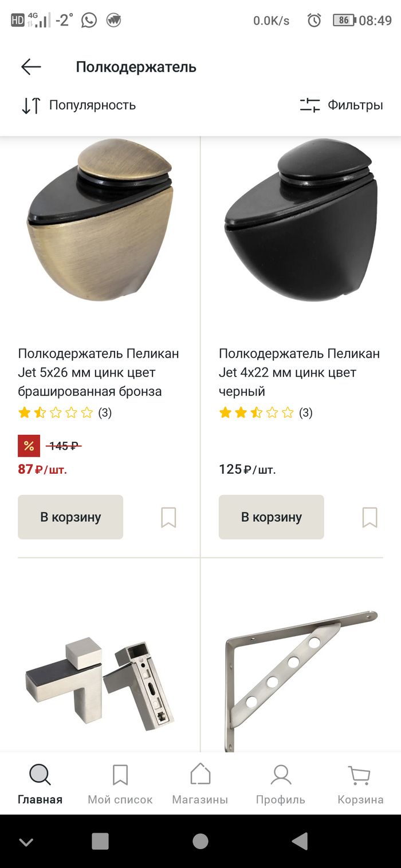Open the Cart tab
Viewport: 401px width, 868px height.
pyautogui.click(x=360, y=784)
